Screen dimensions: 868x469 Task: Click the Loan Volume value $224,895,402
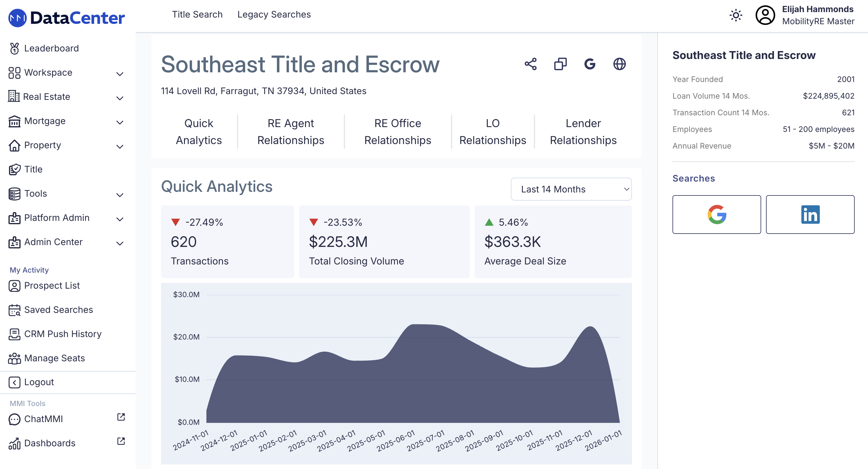tap(829, 96)
